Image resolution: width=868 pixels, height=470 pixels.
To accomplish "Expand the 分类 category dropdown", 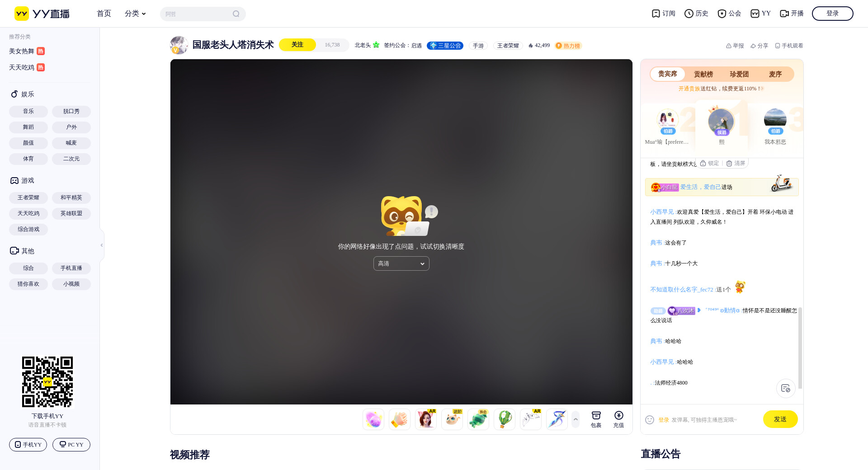I will (135, 14).
